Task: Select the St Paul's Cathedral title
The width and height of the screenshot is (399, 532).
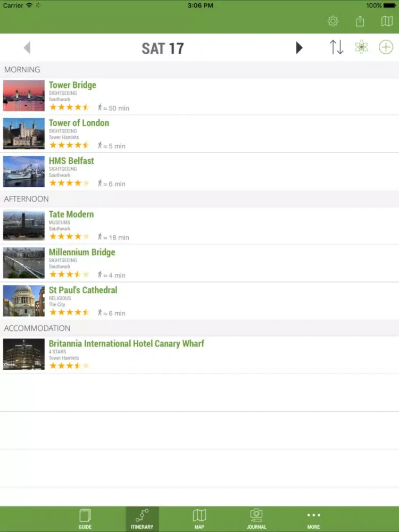Action: coord(83,290)
